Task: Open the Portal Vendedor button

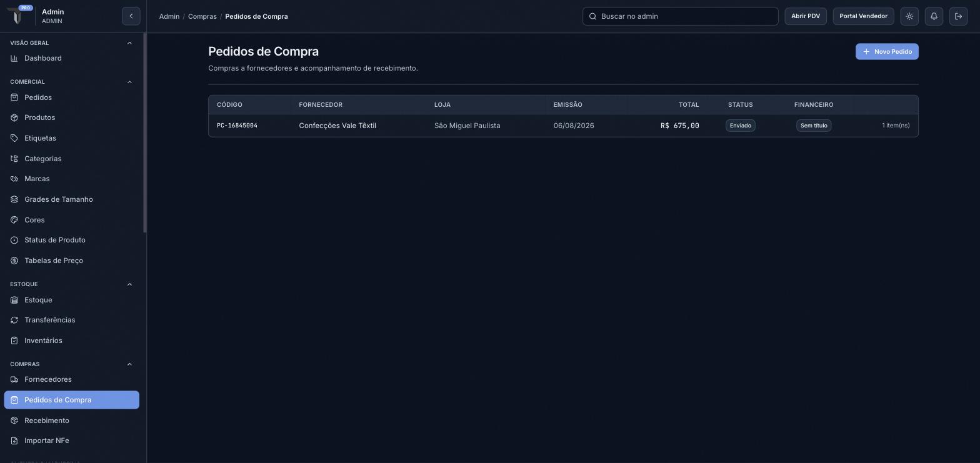Action: [x=863, y=16]
